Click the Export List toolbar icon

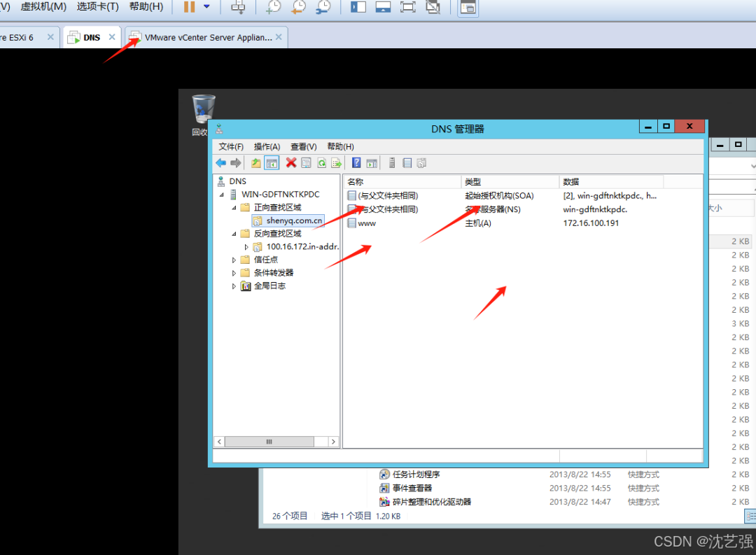coord(337,163)
